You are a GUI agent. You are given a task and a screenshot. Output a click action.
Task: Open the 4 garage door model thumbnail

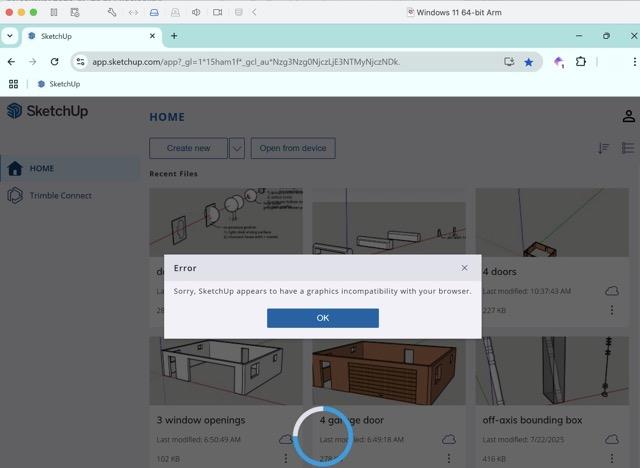(389, 371)
